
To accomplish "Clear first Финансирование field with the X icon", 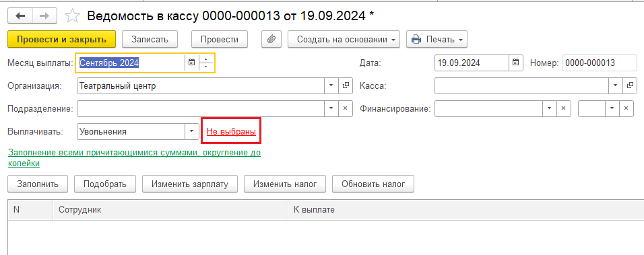I will [563, 108].
